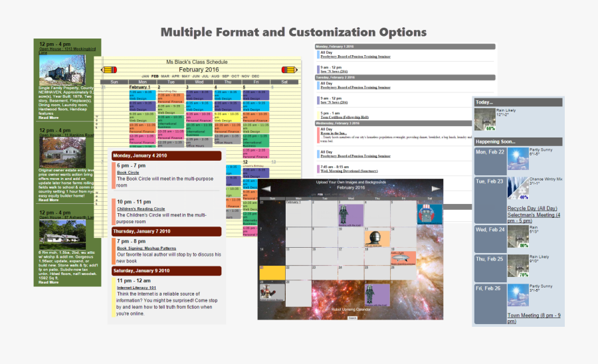The image size is (598, 364).
Task: Click Read More under the first property listing
Action: [x=48, y=117]
